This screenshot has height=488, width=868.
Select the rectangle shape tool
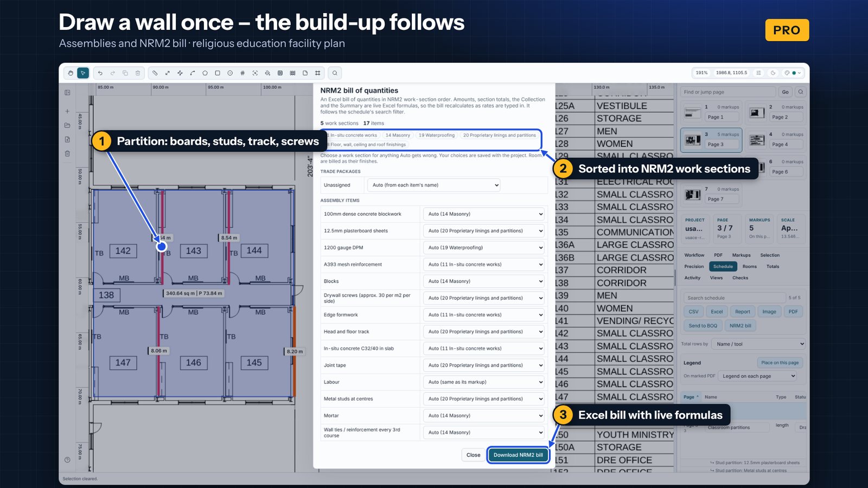[218, 73]
